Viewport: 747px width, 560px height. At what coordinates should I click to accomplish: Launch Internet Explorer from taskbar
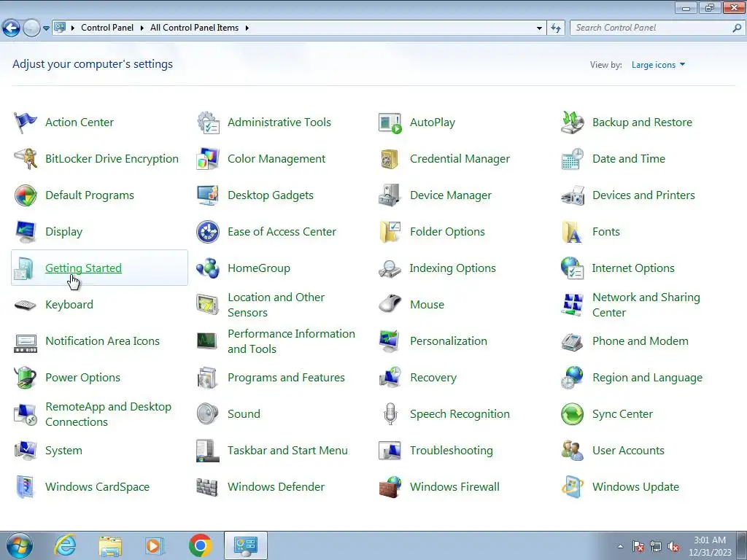(x=65, y=545)
